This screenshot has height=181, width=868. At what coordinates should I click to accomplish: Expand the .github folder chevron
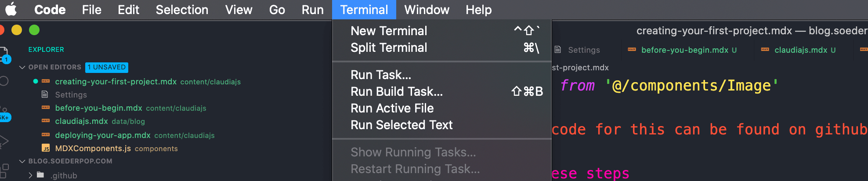[x=30, y=175]
